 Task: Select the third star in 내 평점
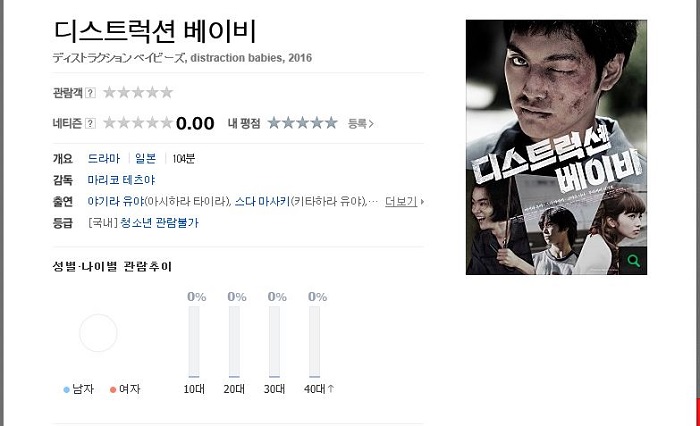coord(302,123)
